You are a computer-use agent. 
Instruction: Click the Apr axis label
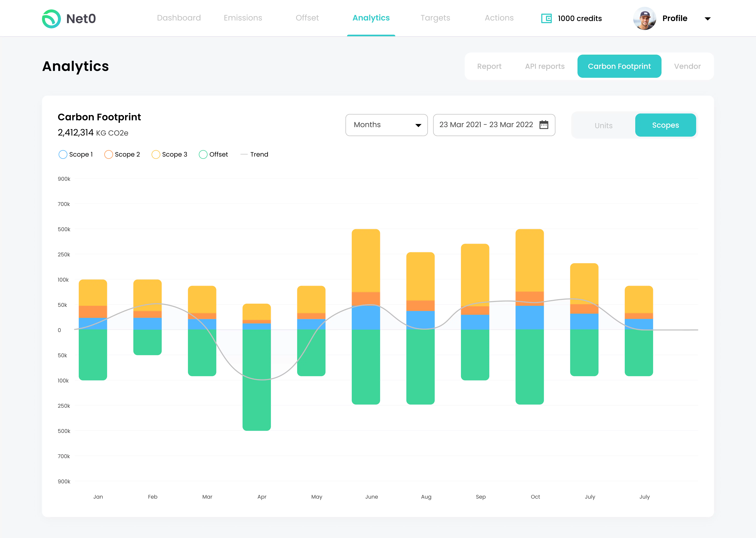click(262, 497)
